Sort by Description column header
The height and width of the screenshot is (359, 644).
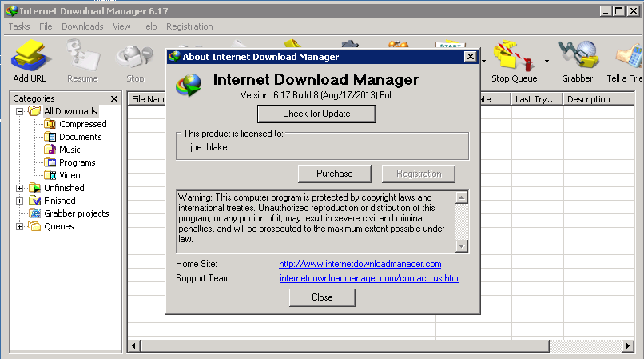tap(598, 99)
